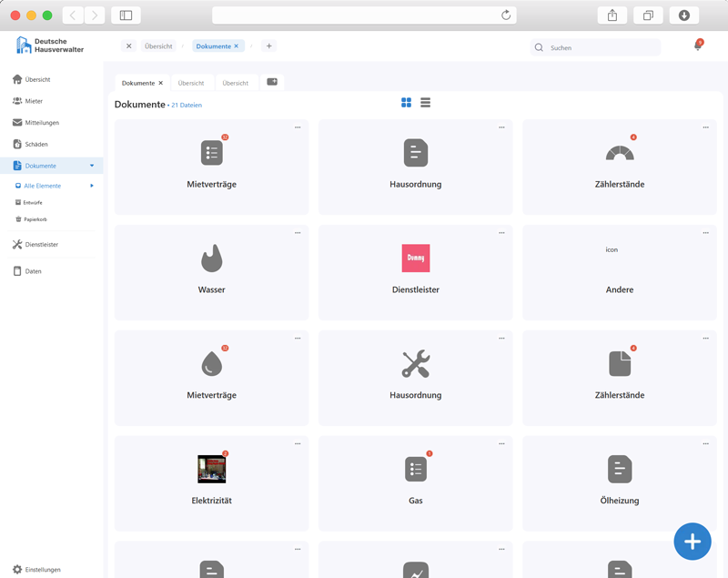Image resolution: width=728 pixels, height=578 pixels.
Task: Open Mitteilungen in the sidebar
Action: pos(42,123)
